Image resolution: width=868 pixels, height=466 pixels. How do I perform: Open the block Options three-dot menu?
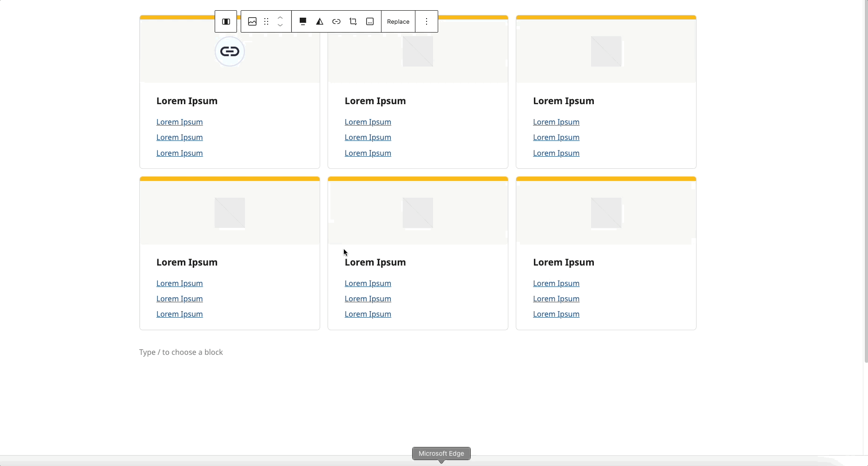tap(427, 21)
